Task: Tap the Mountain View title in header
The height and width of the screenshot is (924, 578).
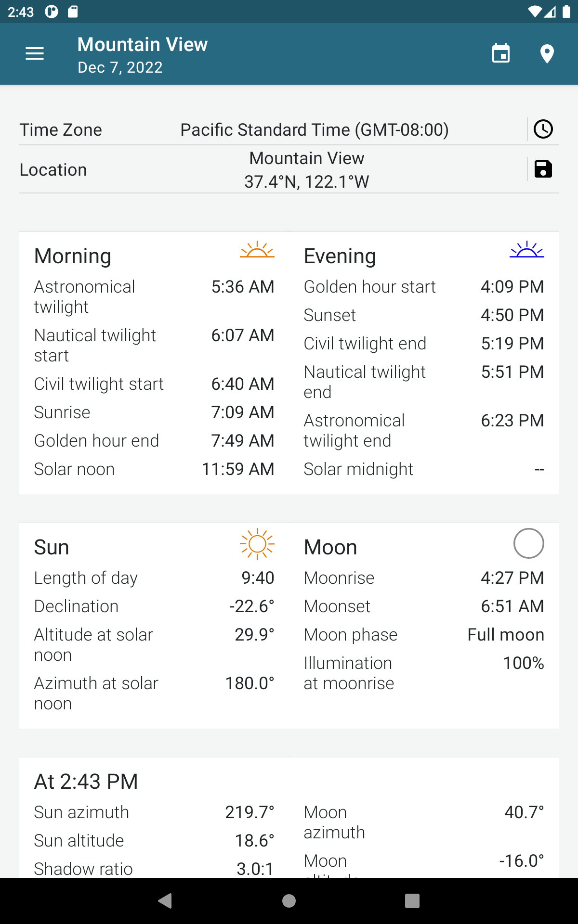Action: click(x=143, y=44)
